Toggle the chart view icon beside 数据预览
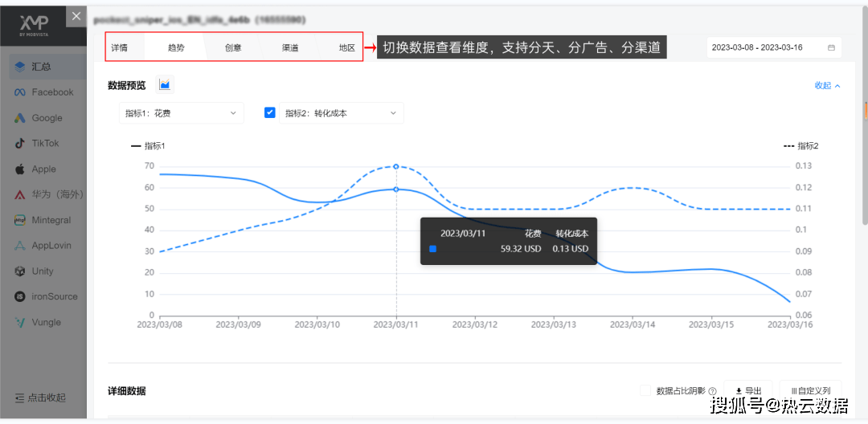This screenshot has height=424, width=868. pyautogui.click(x=165, y=84)
